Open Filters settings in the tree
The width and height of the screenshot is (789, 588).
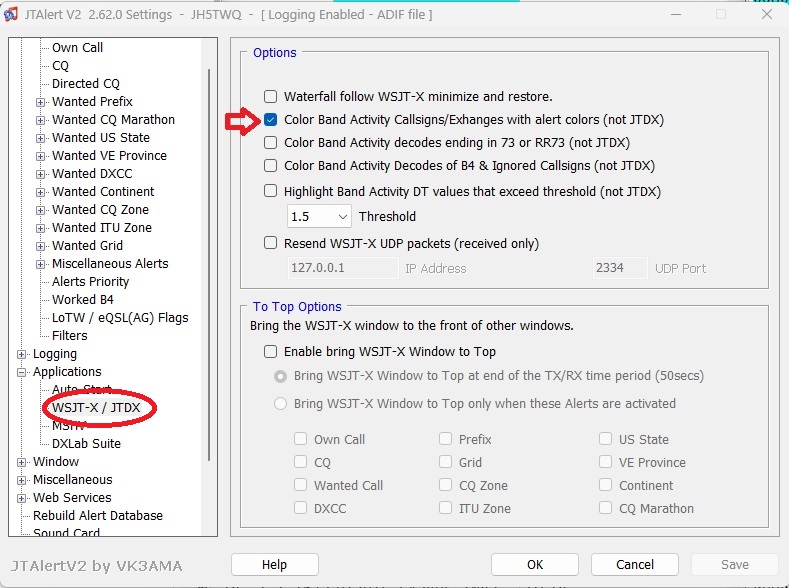click(70, 335)
